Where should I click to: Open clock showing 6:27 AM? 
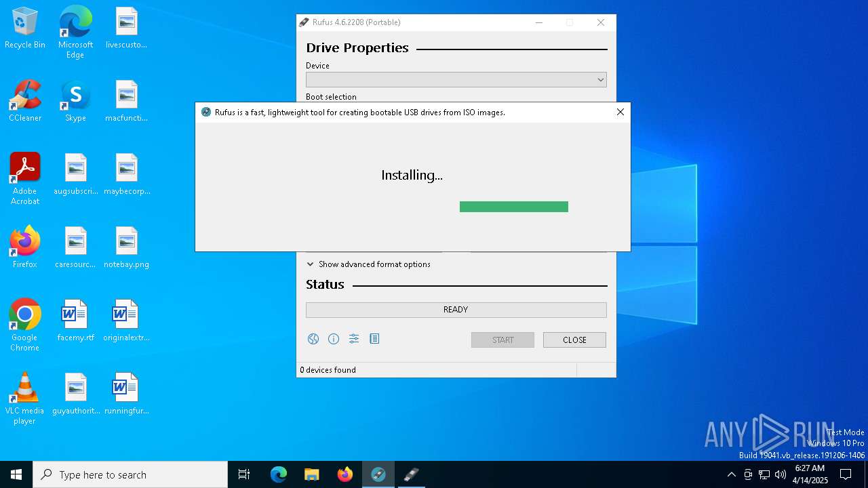(810, 474)
